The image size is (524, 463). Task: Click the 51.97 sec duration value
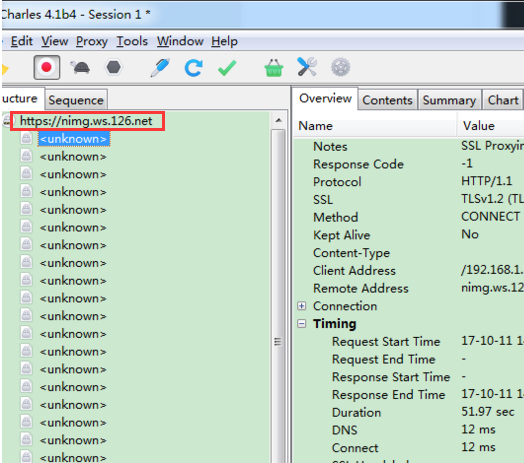coord(488,412)
